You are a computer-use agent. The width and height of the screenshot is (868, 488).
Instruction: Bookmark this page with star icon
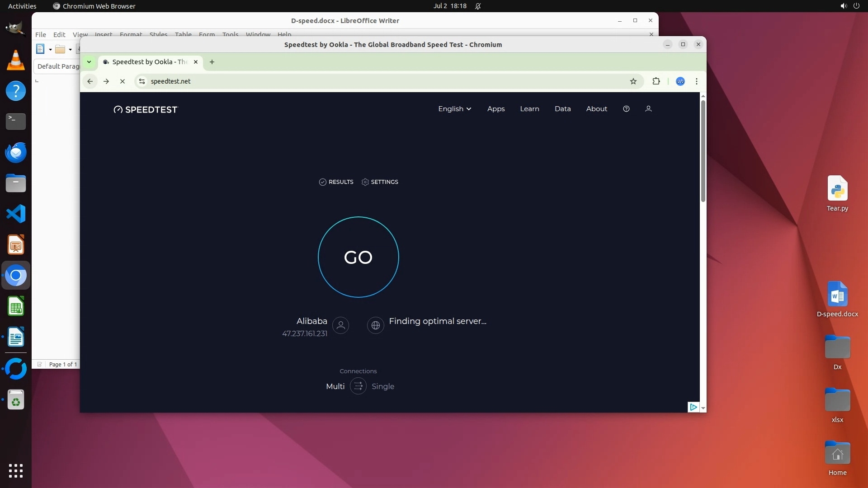point(633,81)
